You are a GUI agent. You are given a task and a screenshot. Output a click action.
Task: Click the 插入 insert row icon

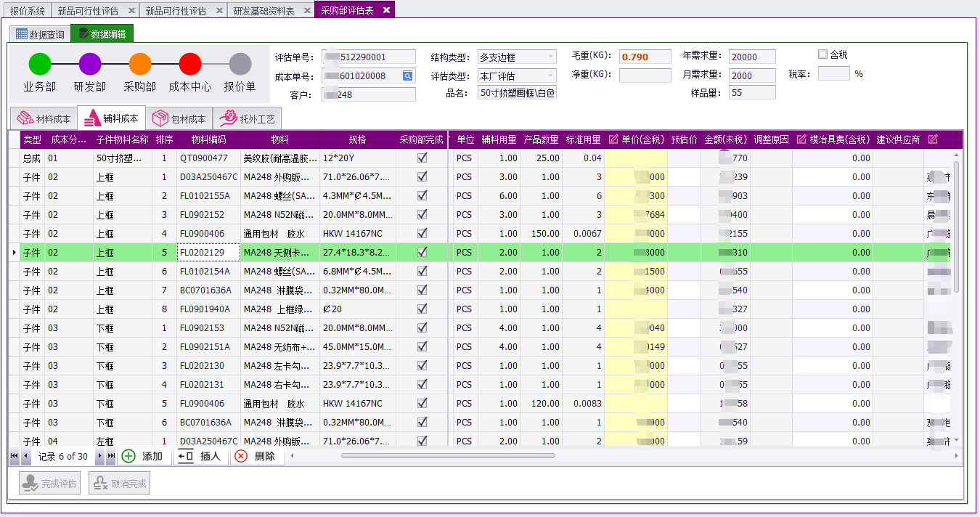coord(185,456)
